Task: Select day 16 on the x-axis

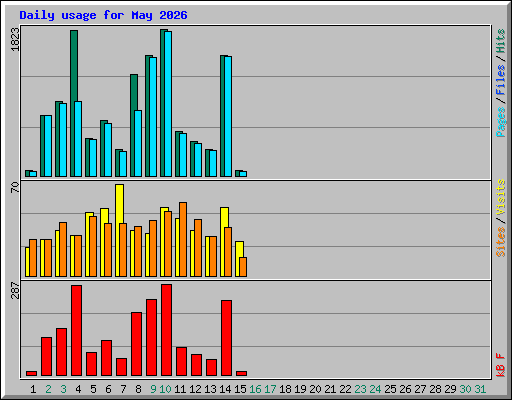Action: [255, 389]
